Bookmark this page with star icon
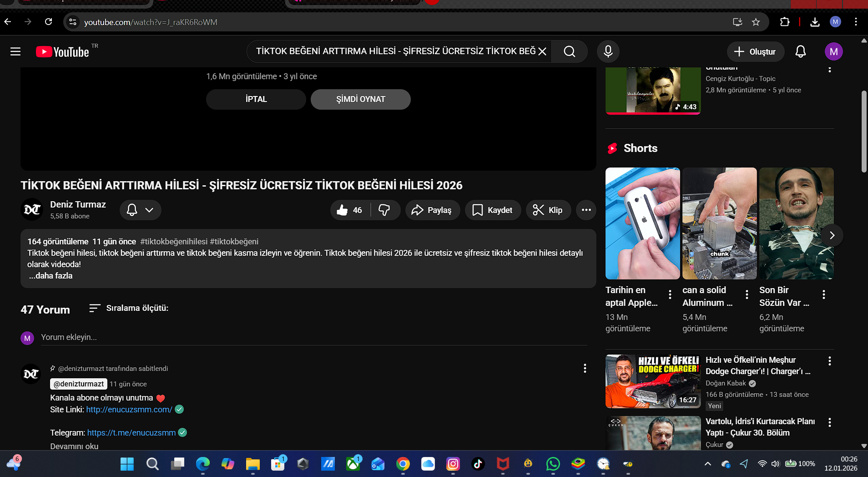The width and height of the screenshot is (868, 477). coord(756,22)
